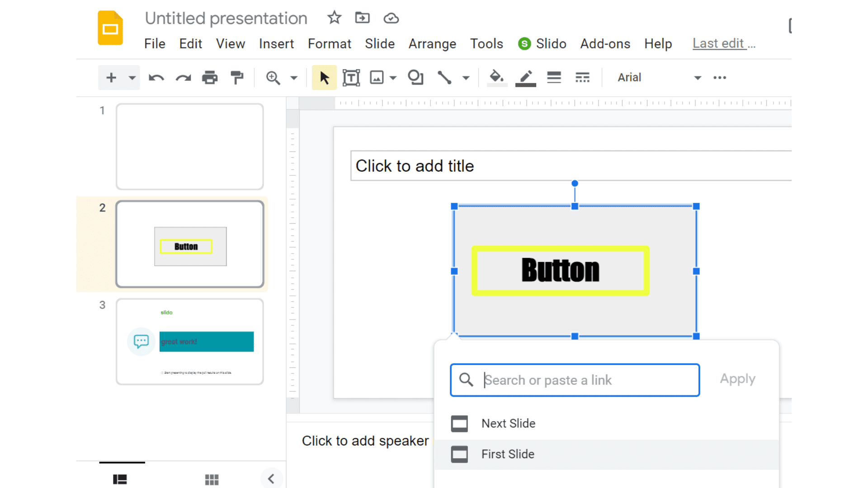
Task: Click the zoom level dropdown
Action: (x=293, y=77)
